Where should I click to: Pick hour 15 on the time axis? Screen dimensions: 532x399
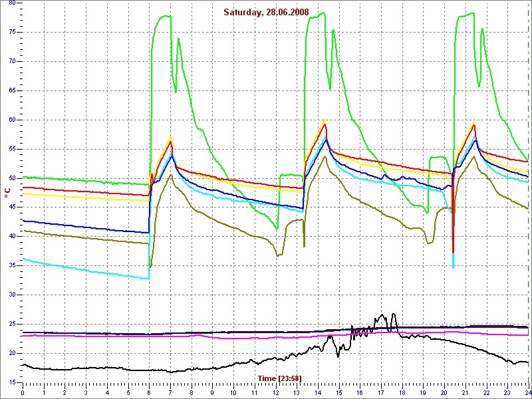(x=338, y=392)
